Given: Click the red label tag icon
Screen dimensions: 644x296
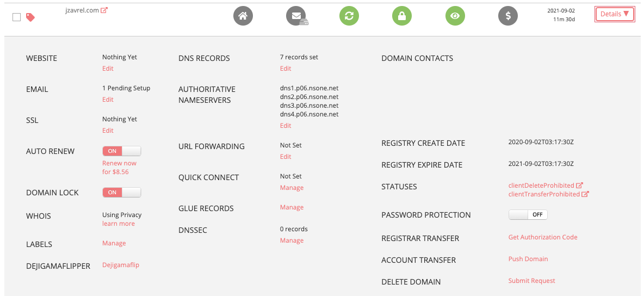Looking at the screenshot, I should tap(30, 17).
